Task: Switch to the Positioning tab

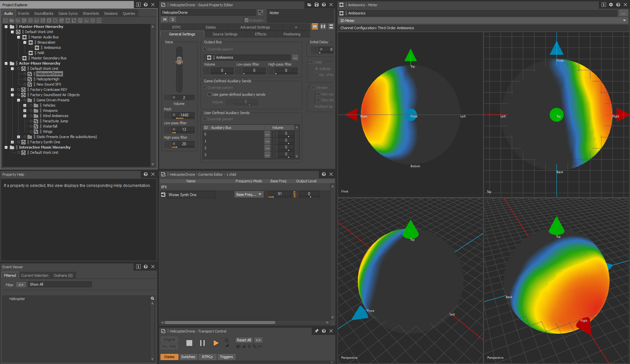Action: click(292, 34)
